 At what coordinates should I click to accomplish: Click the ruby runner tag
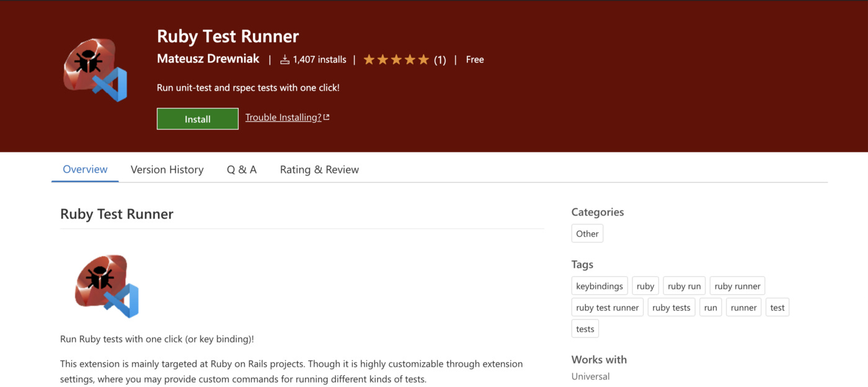pyautogui.click(x=737, y=286)
